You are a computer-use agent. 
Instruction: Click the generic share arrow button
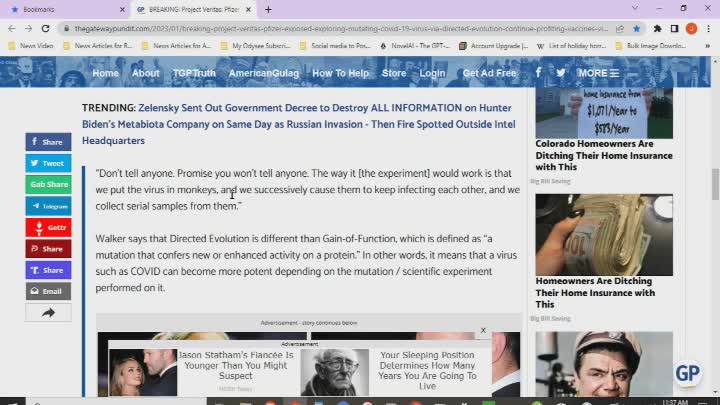pyautogui.click(x=48, y=313)
